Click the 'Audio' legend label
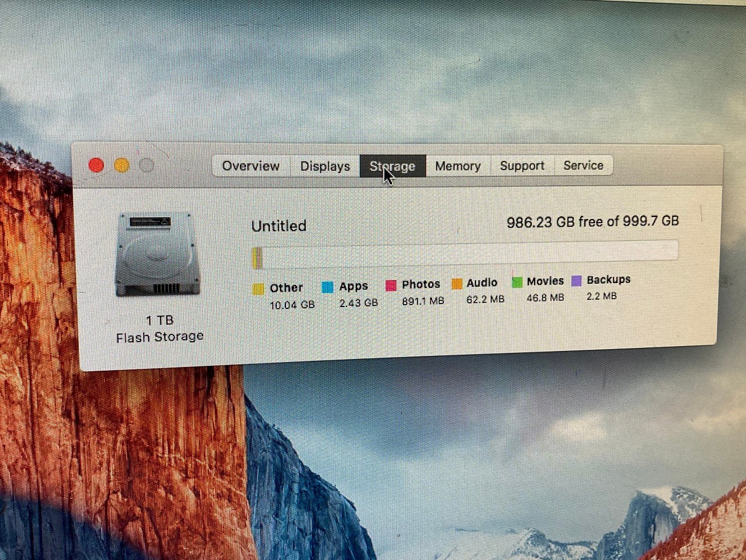The image size is (746, 560). [482, 283]
